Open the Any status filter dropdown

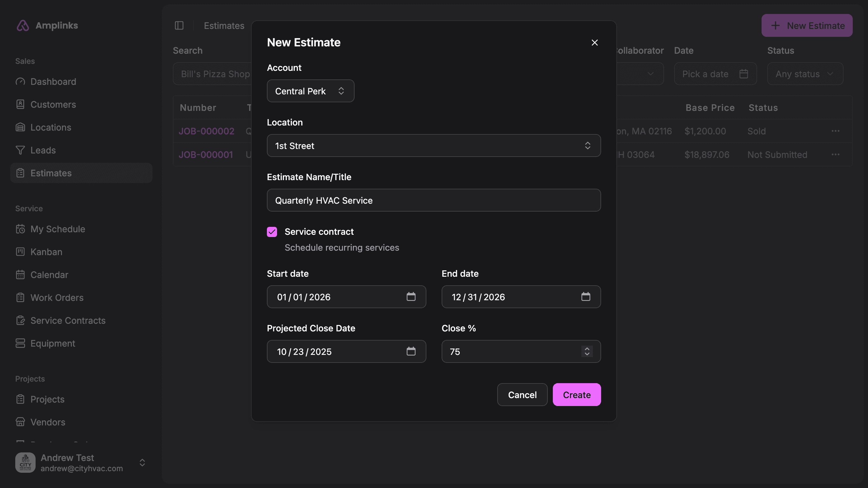click(805, 74)
